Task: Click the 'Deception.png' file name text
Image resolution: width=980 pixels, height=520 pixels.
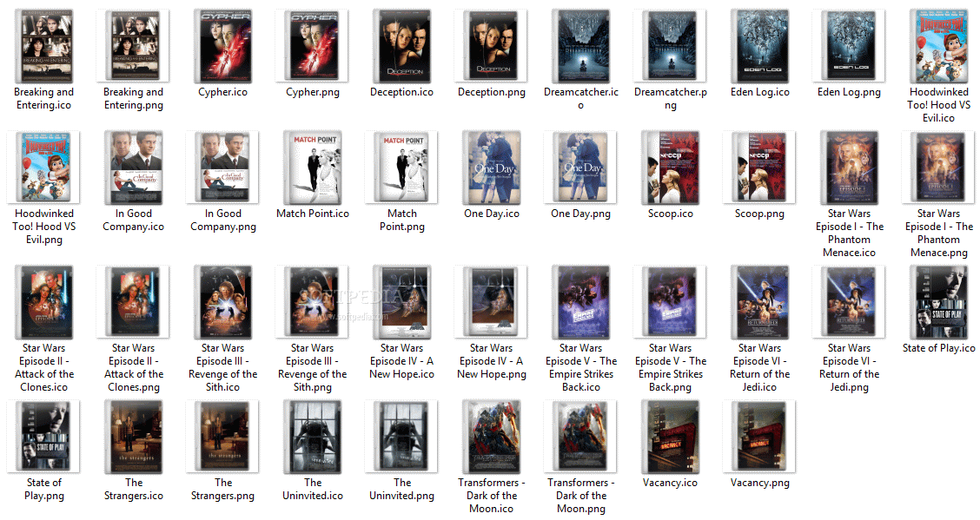Action: click(491, 92)
